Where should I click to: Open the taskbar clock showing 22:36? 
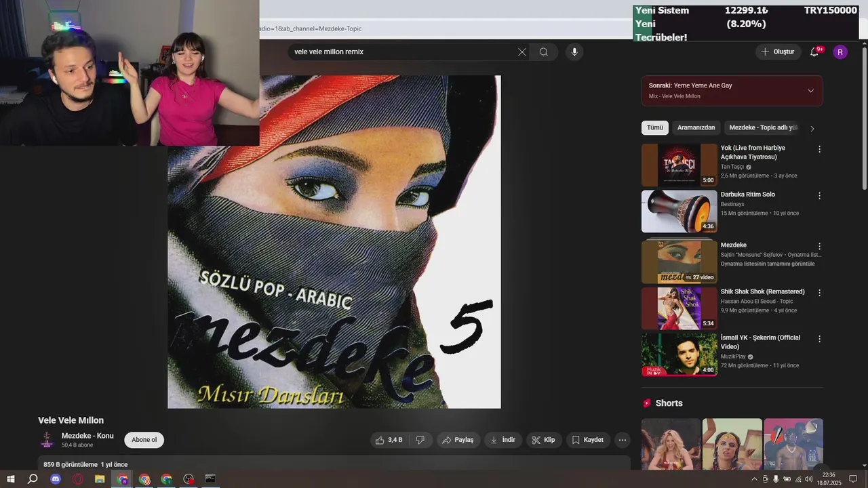[x=829, y=479]
